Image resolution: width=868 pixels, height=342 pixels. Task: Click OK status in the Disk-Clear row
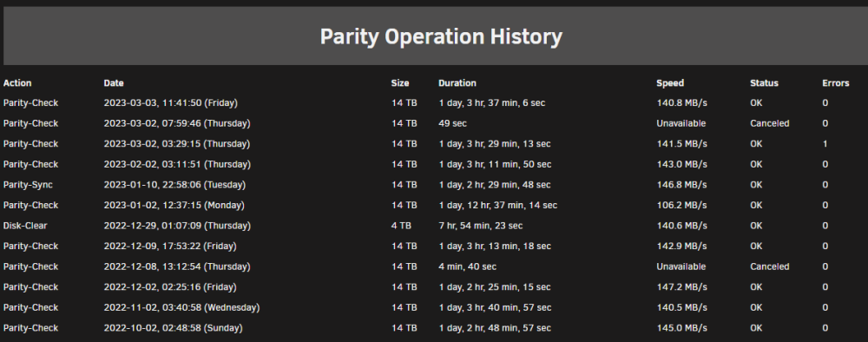pos(756,226)
